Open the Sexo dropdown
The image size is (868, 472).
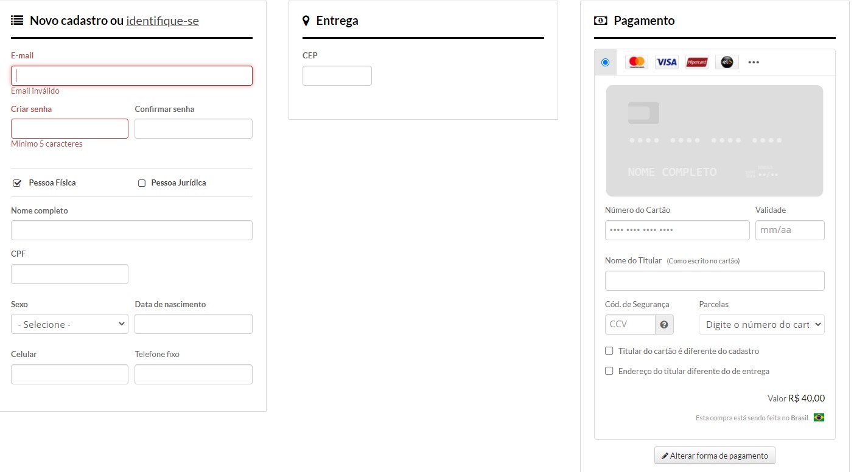tap(69, 324)
